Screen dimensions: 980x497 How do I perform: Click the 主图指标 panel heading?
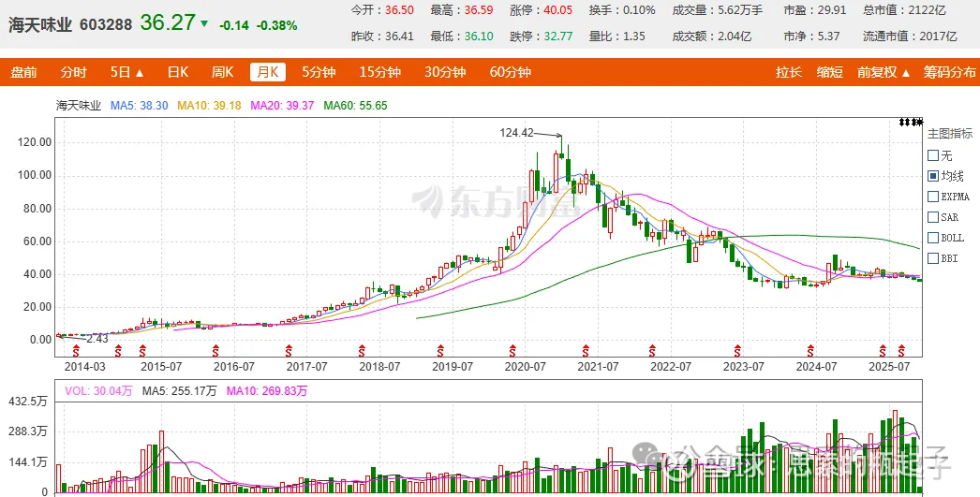coord(950,134)
